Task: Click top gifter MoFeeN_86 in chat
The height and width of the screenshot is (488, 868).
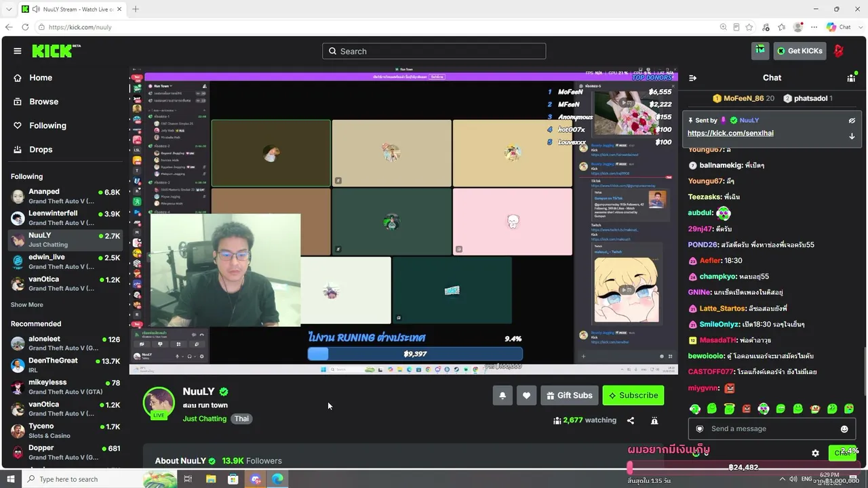Action: click(743, 98)
